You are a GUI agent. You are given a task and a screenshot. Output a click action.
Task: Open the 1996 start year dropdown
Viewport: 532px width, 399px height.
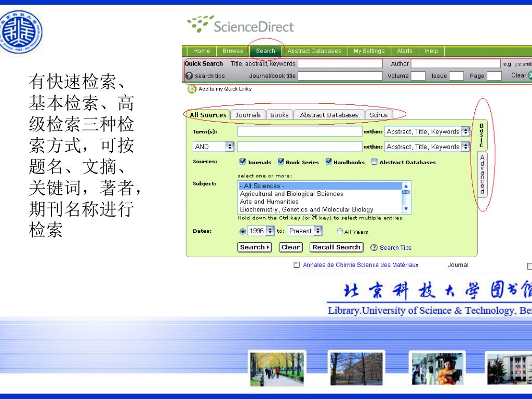(x=261, y=231)
